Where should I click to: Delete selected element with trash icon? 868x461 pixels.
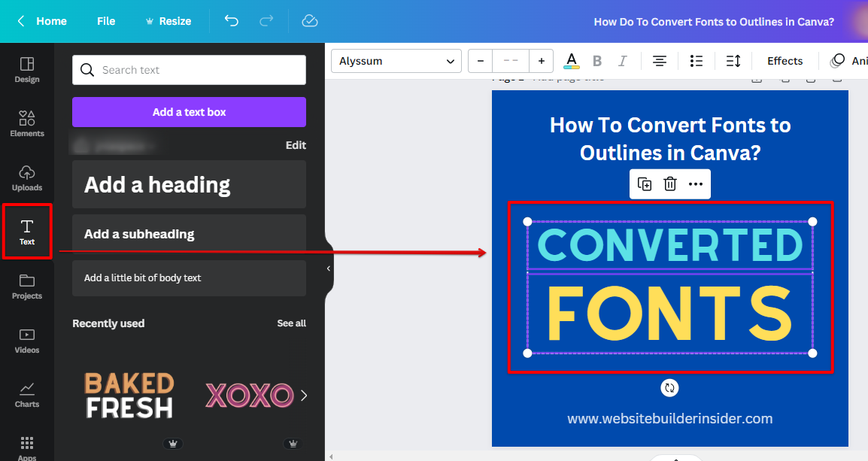[670, 184]
